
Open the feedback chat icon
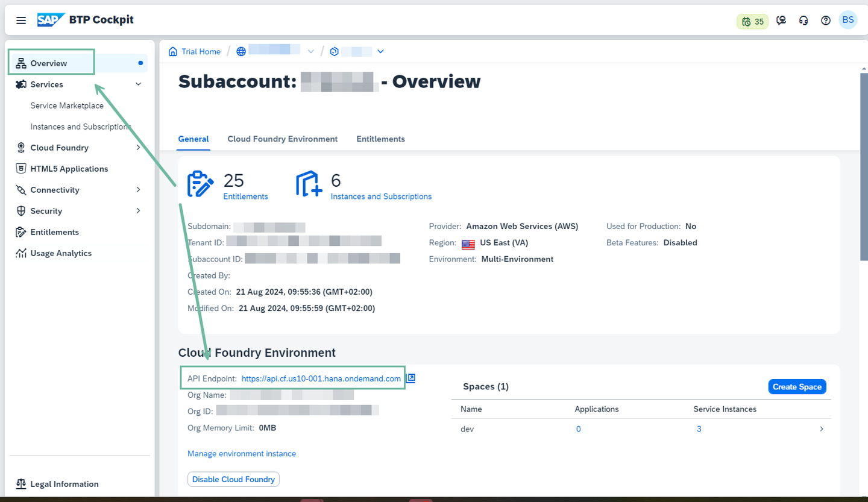coord(781,20)
